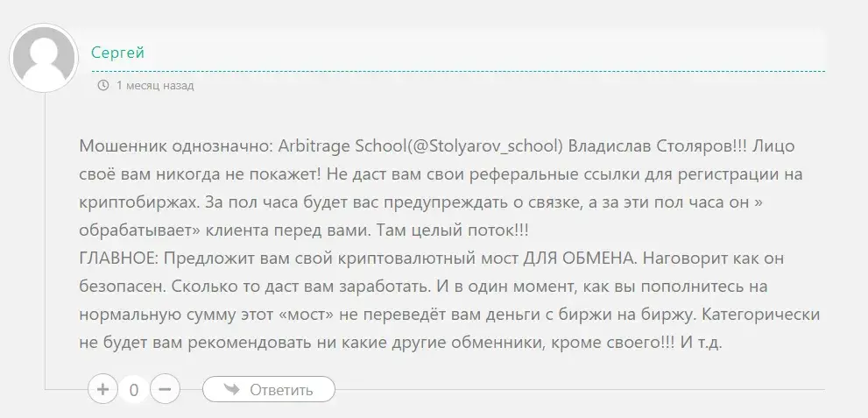The image size is (868, 418).
Task: Click the default avatar of Сергей
Action: [44, 58]
